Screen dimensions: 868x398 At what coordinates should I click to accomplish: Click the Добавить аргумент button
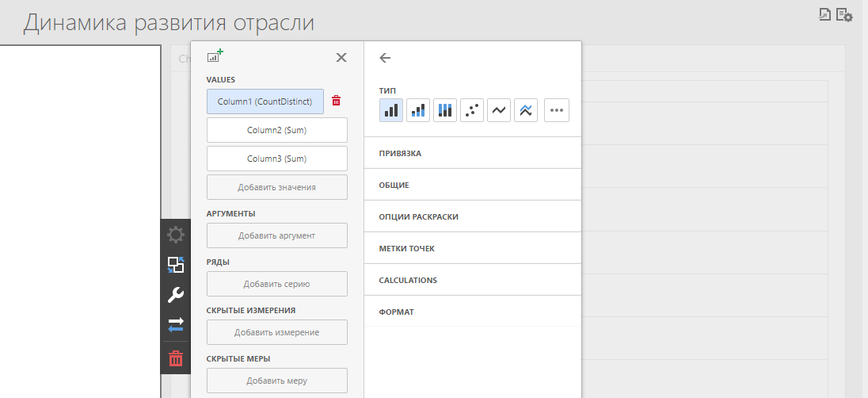tap(276, 235)
